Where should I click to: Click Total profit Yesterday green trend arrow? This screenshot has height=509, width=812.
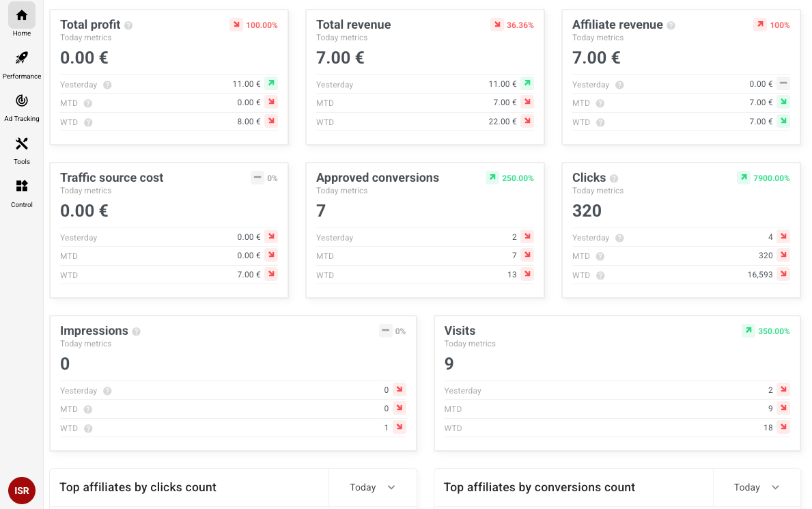pos(271,83)
